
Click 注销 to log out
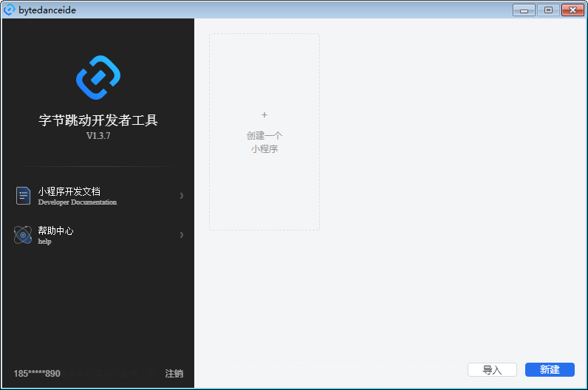pyautogui.click(x=174, y=373)
